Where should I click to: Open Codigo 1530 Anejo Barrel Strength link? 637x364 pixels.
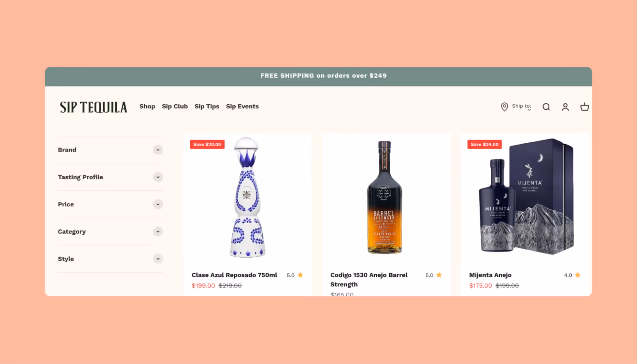[x=369, y=280]
